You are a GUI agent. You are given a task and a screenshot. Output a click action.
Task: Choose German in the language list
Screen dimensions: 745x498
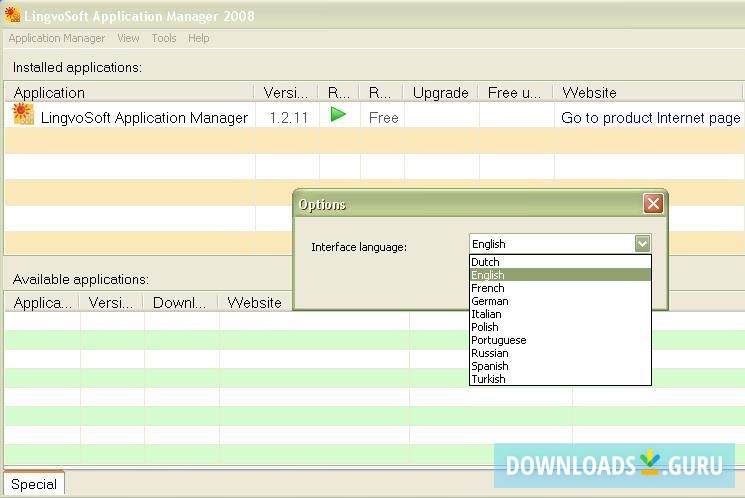coord(560,301)
